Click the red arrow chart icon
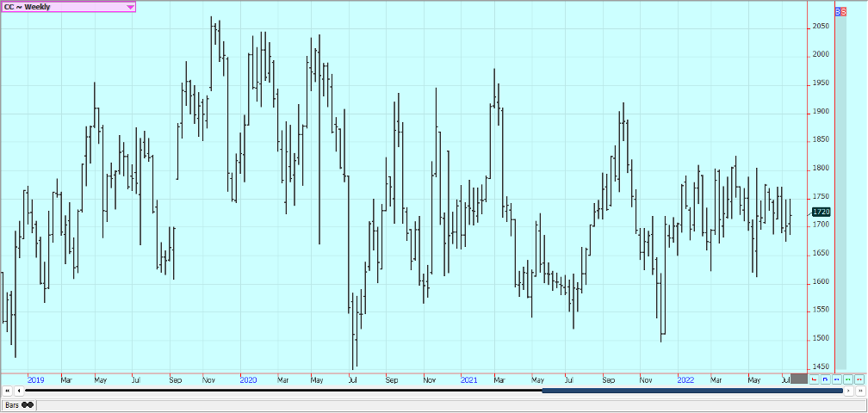 tap(814, 379)
